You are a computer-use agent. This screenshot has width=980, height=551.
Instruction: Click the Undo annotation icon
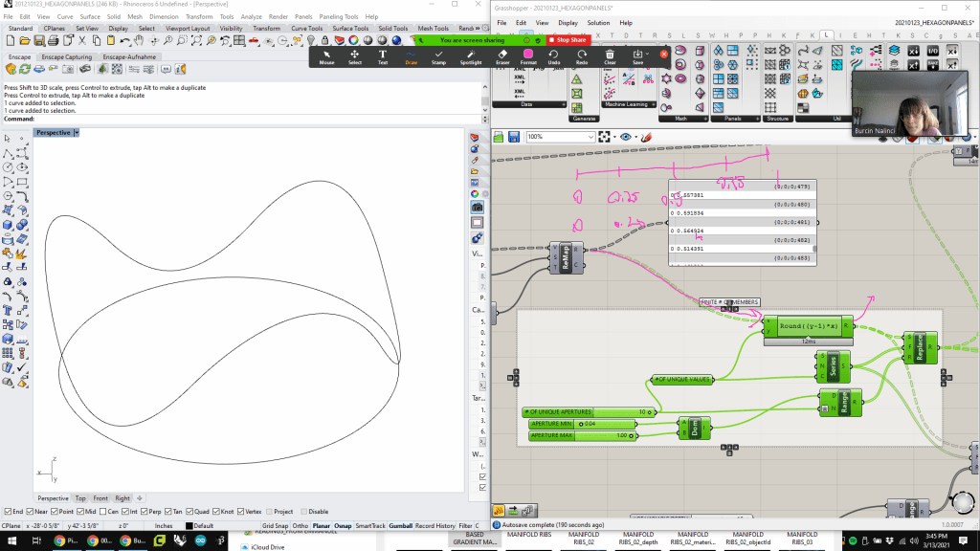(554, 56)
